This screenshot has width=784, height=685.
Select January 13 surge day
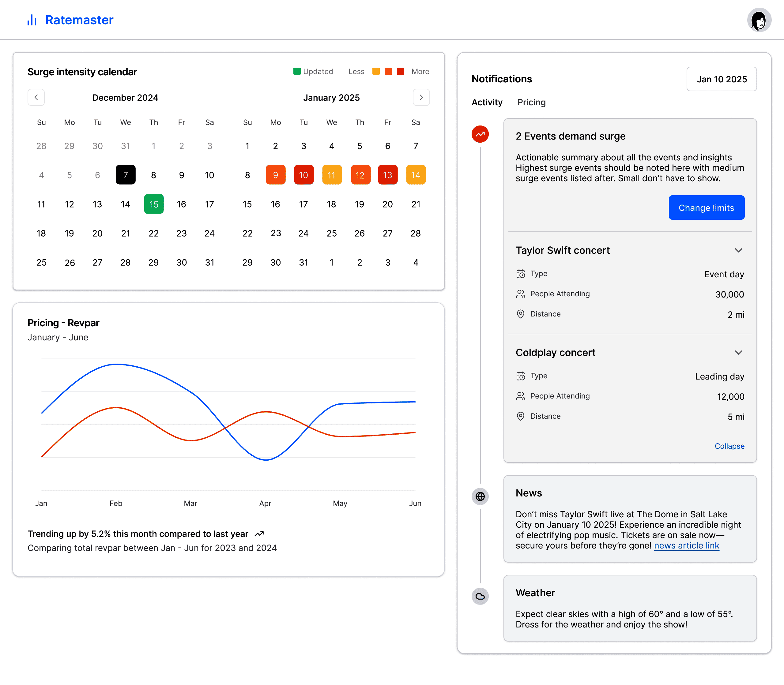(x=387, y=175)
